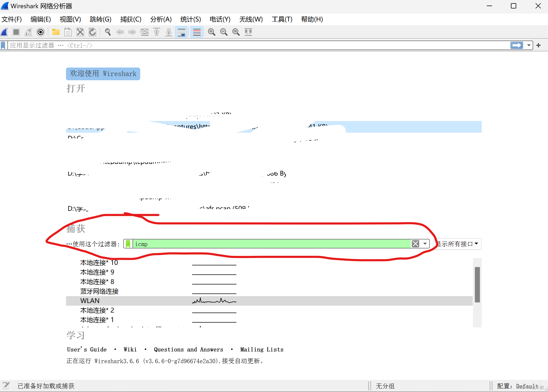Toggle packet colorization rules button

197,32
